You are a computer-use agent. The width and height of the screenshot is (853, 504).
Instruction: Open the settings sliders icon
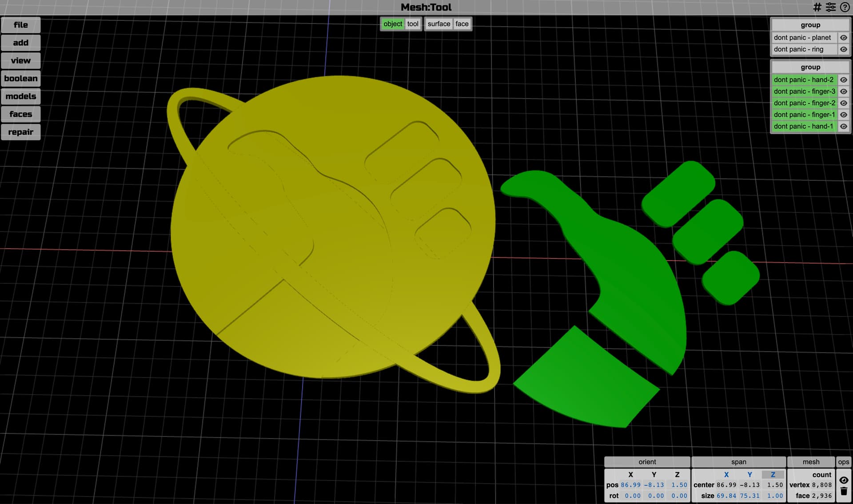pyautogui.click(x=830, y=7)
